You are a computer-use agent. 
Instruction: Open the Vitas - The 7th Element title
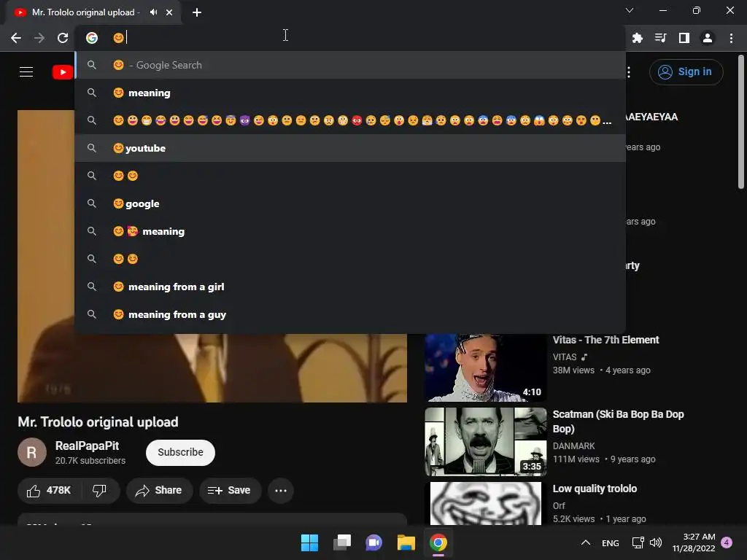click(605, 340)
